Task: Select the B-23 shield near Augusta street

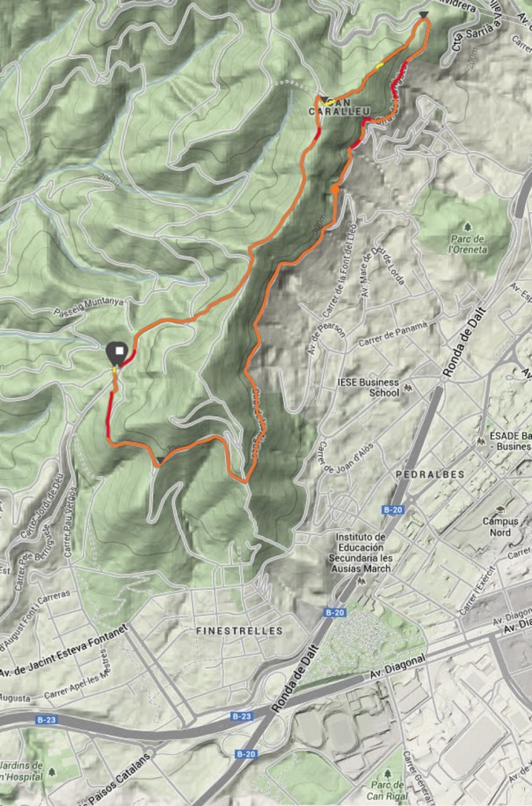Action: (46, 719)
